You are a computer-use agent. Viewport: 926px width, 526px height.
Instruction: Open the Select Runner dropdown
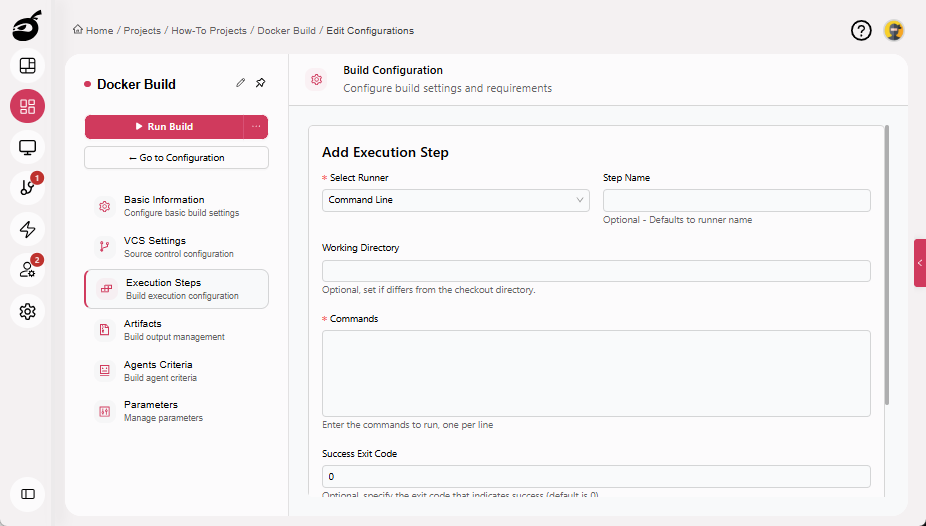pyautogui.click(x=455, y=200)
